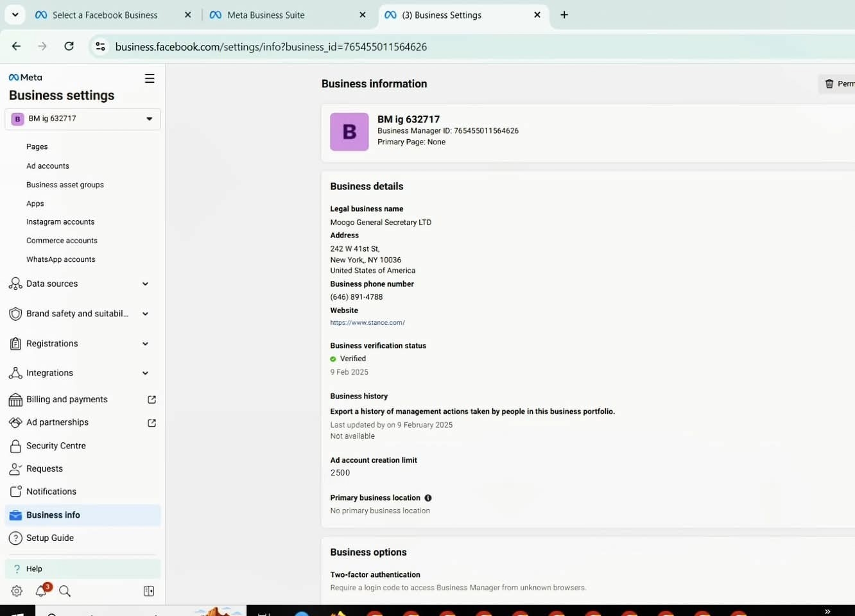Close the Meta Business Suite tab
The width and height of the screenshot is (855, 616).
(363, 15)
